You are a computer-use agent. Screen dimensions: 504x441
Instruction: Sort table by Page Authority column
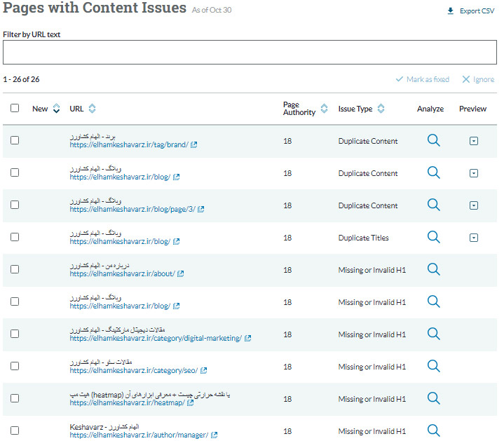pos(324,109)
